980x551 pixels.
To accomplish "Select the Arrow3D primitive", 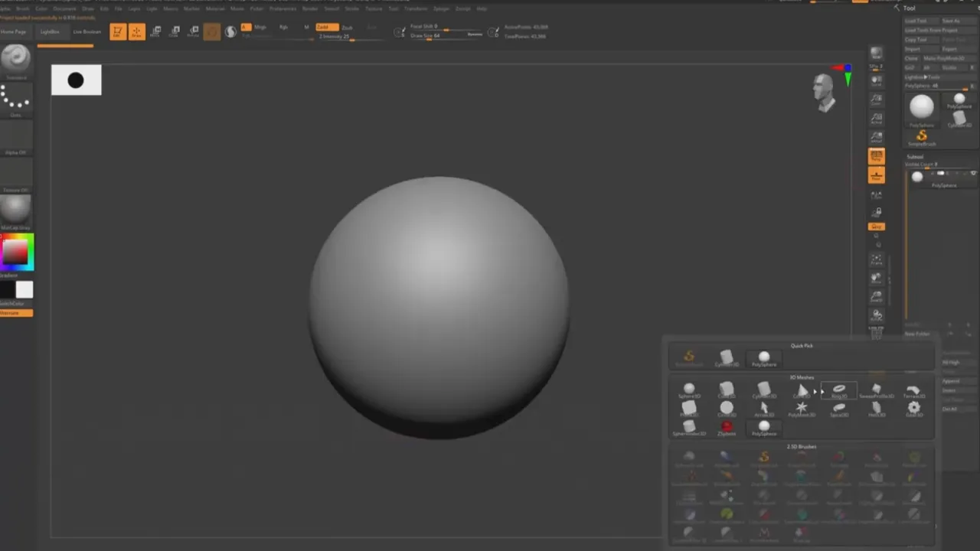I will click(x=764, y=409).
